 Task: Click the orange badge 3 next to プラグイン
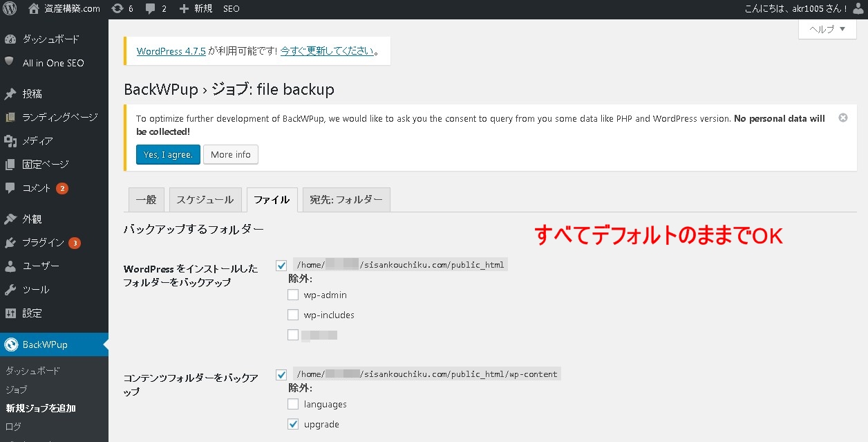[x=75, y=243]
